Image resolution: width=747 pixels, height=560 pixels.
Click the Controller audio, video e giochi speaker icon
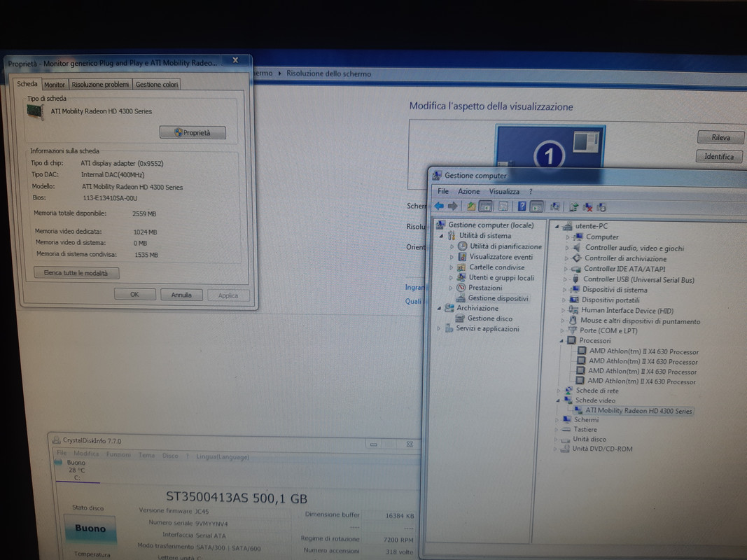coord(577,248)
